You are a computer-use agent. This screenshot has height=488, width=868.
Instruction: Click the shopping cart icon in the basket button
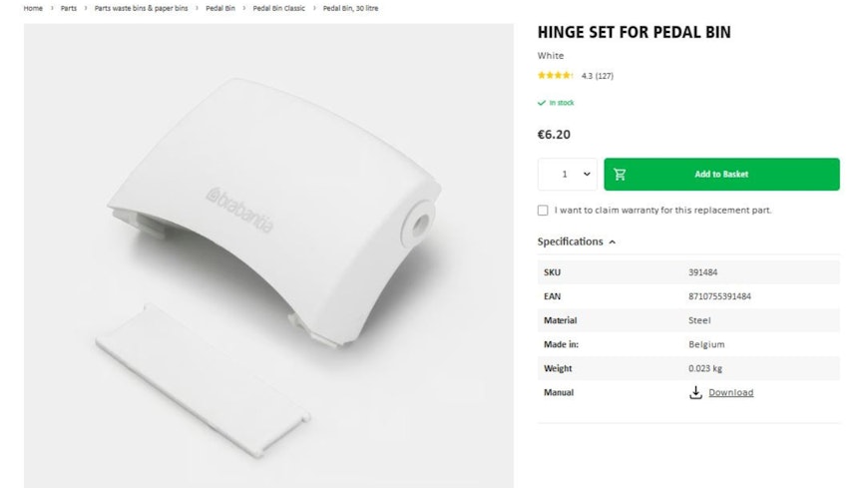[x=620, y=175]
